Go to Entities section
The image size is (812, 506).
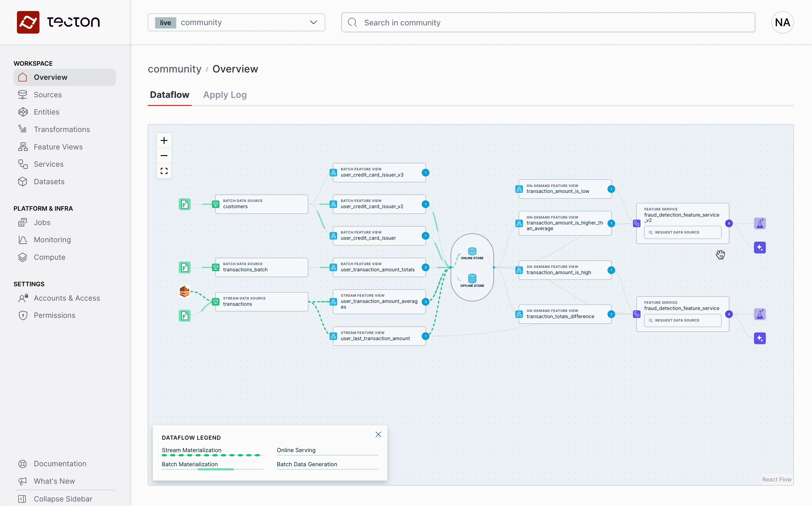click(47, 112)
